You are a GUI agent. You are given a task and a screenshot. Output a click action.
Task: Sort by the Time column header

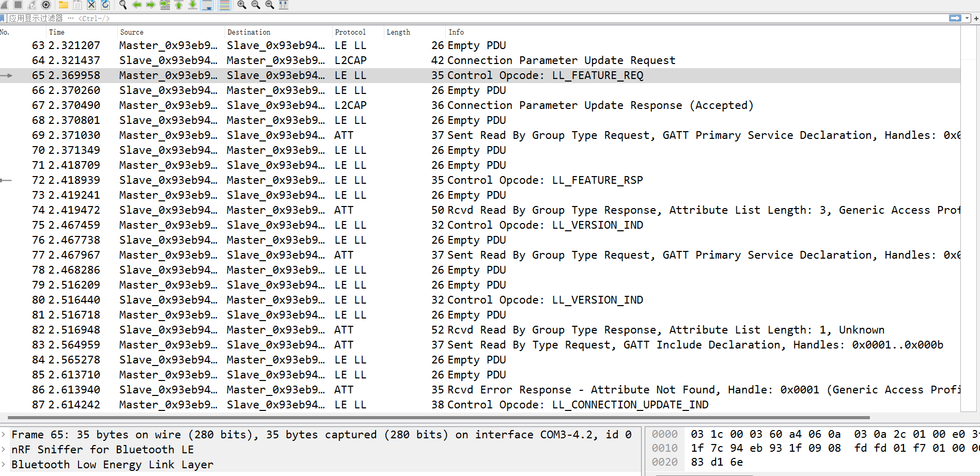point(82,32)
